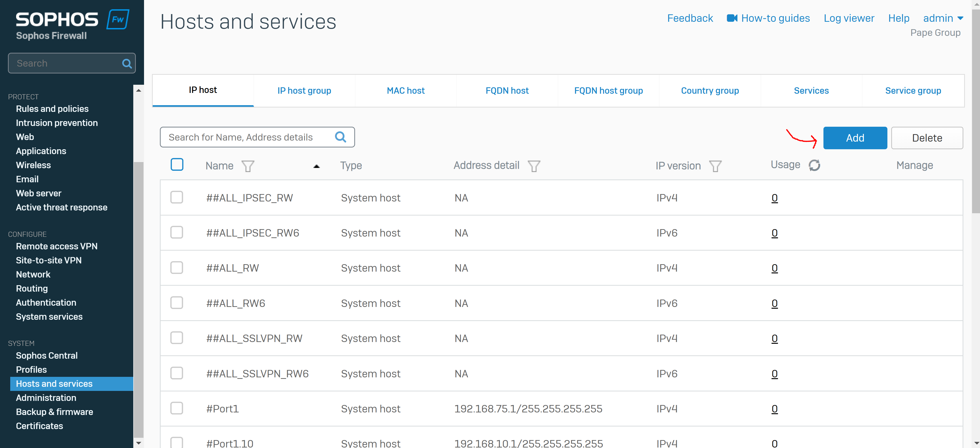Check the ##ALL_RW6 row checkbox

tap(177, 303)
